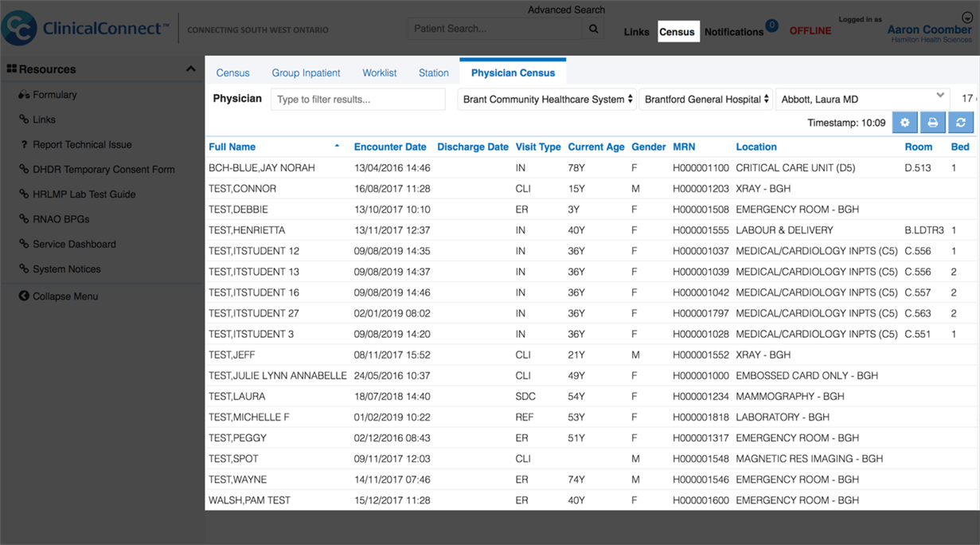Select patient TEST,MICHELLE F
This screenshot has height=545, width=980.
point(249,417)
